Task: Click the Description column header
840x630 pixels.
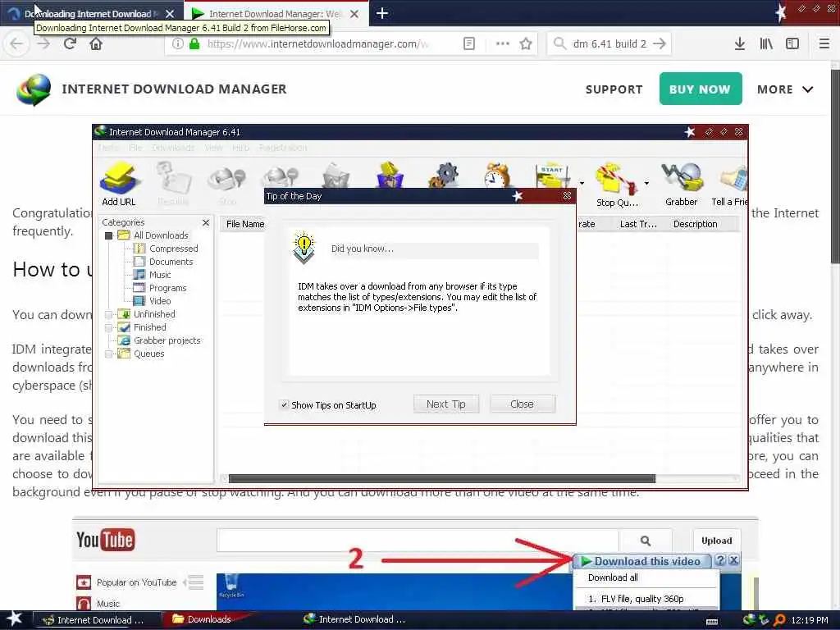Action: coord(695,224)
